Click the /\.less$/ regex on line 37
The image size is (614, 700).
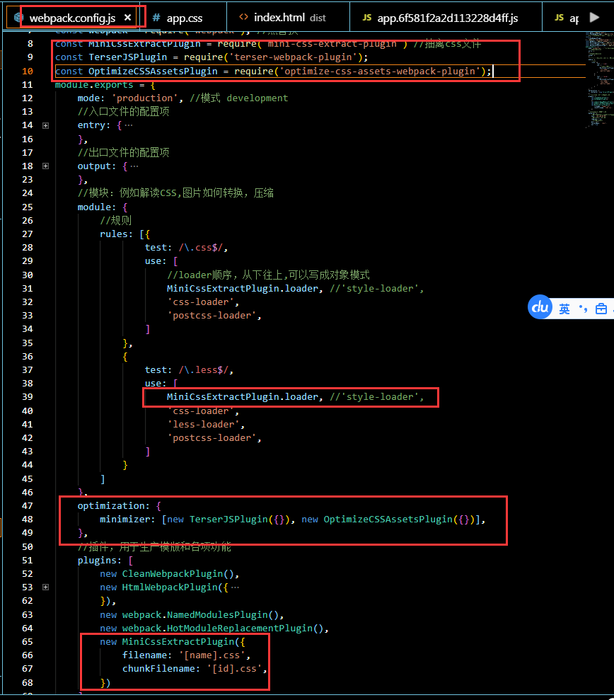(203, 370)
